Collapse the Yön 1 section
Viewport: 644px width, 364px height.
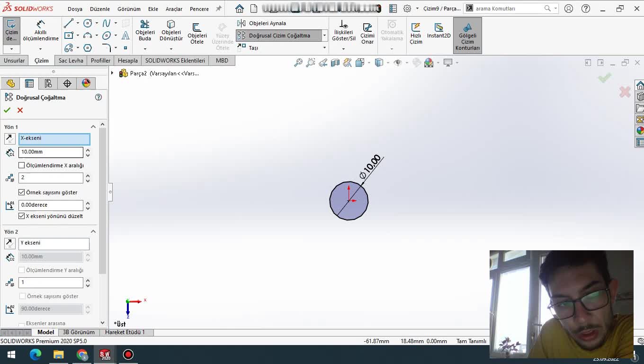(x=93, y=127)
